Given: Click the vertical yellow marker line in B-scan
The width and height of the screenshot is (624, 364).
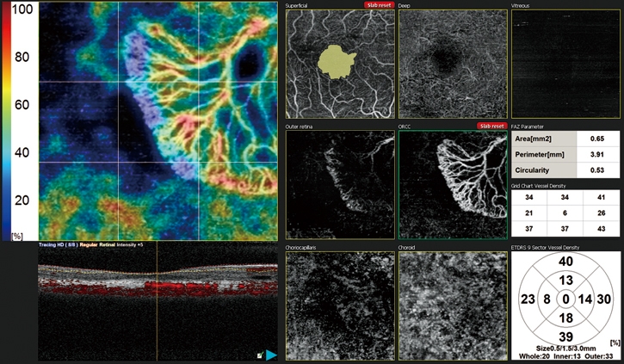Looking at the screenshot, I should coord(158,301).
